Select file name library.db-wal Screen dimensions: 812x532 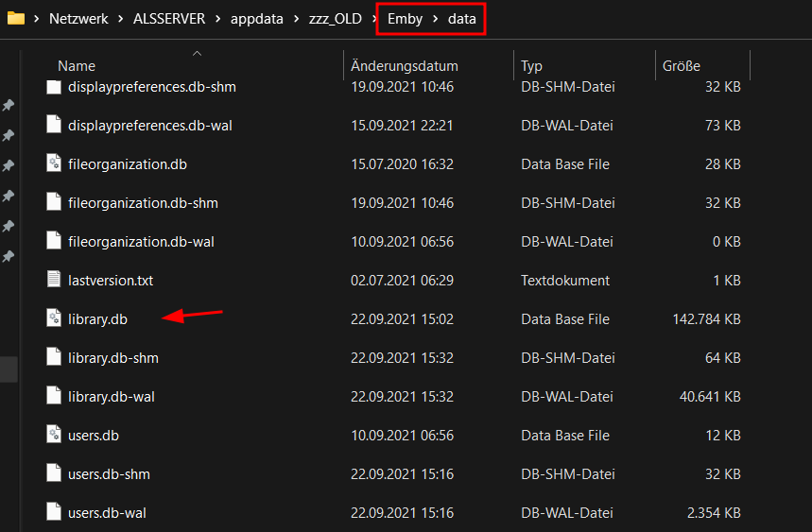coord(112,398)
